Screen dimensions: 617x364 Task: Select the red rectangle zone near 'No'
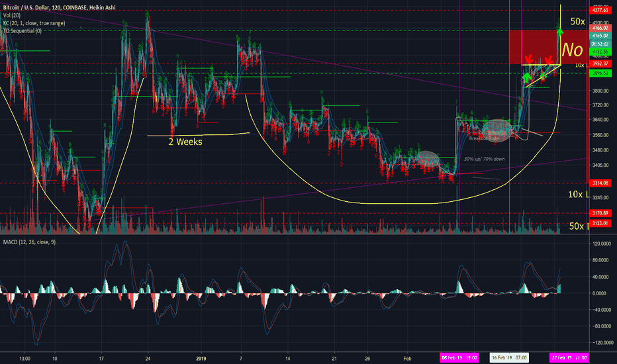click(x=548, y=47)
